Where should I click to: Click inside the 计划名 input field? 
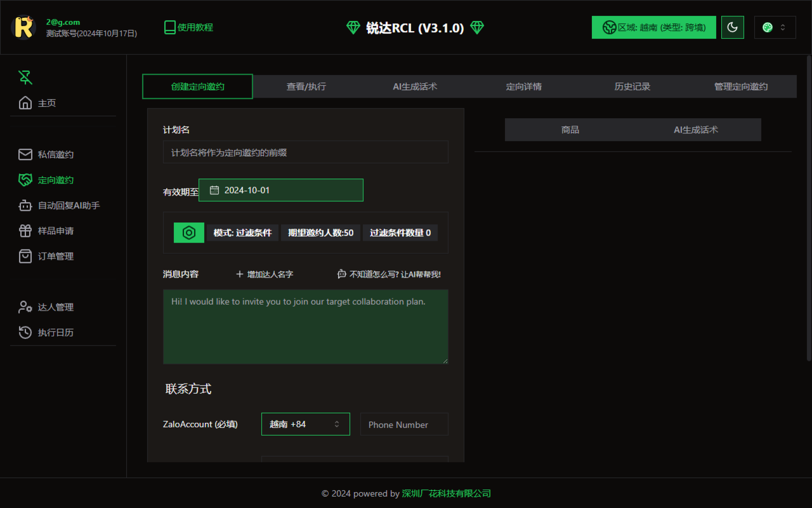coord(306,152)
